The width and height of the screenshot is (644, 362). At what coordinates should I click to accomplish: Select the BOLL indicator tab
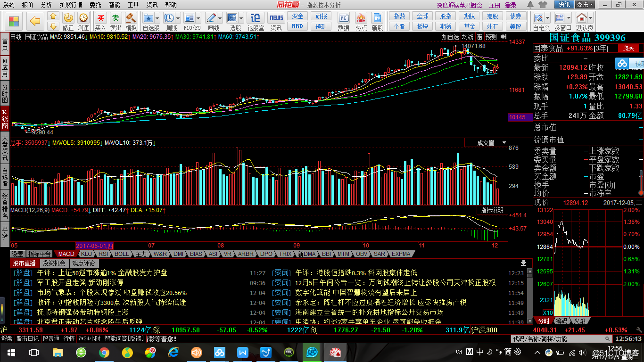pos(122,254)
